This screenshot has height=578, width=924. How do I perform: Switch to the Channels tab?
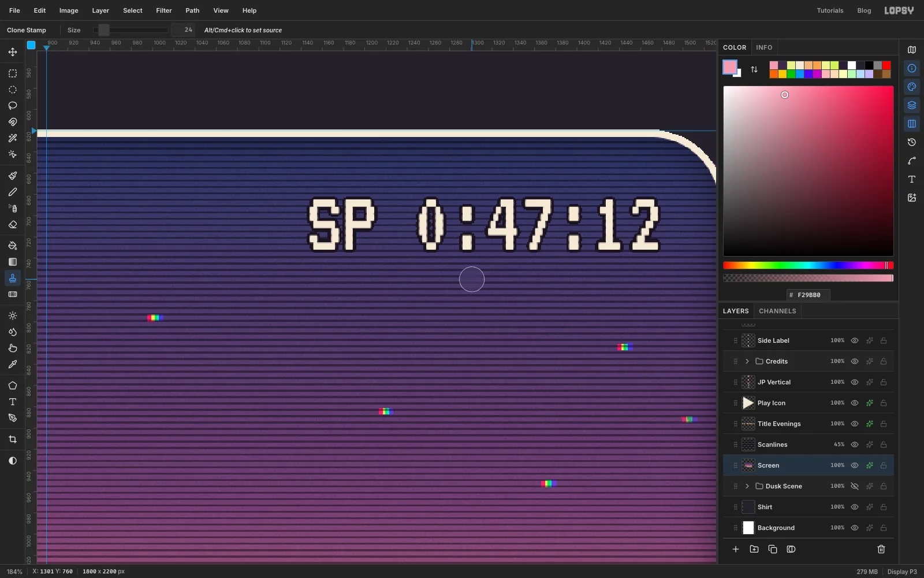point(777,311)
